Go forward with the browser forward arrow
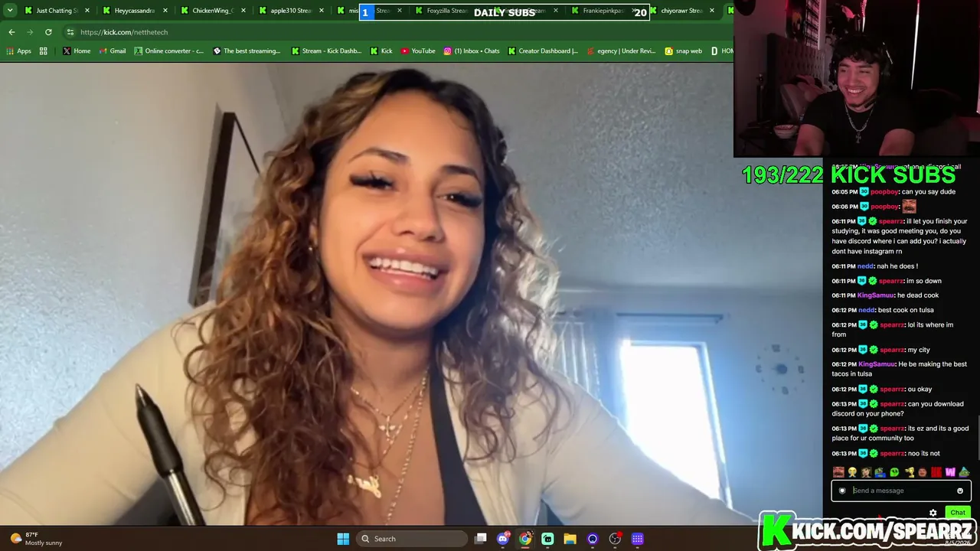 coord(30,32)
